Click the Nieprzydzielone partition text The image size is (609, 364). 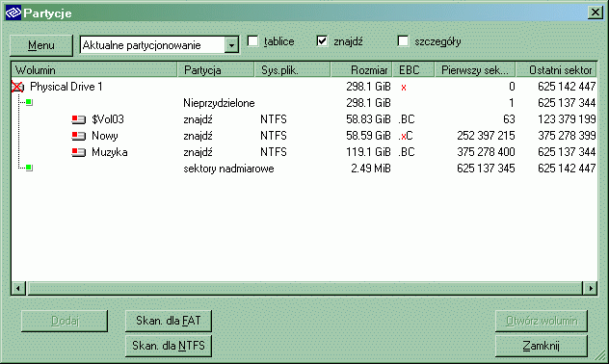(x=219, y=103)
